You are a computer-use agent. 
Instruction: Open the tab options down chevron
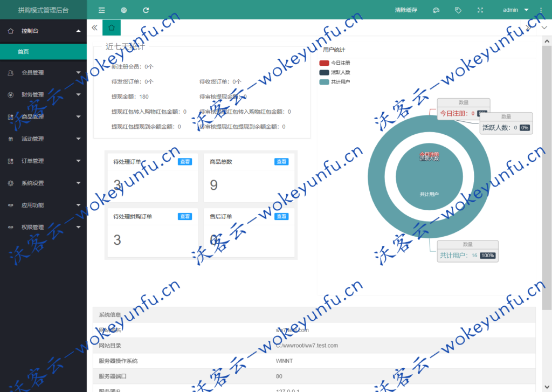pos(544,27)
